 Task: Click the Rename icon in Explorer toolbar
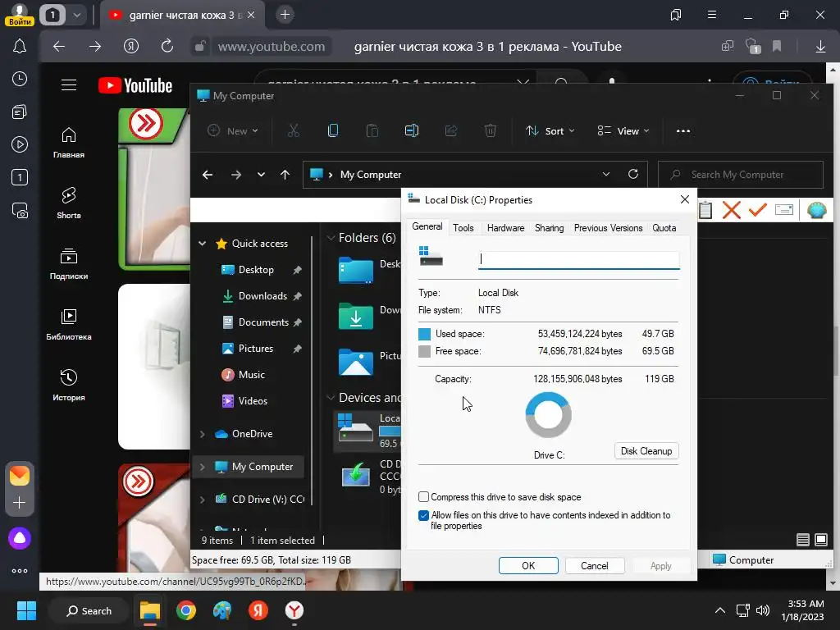point(412,130)
